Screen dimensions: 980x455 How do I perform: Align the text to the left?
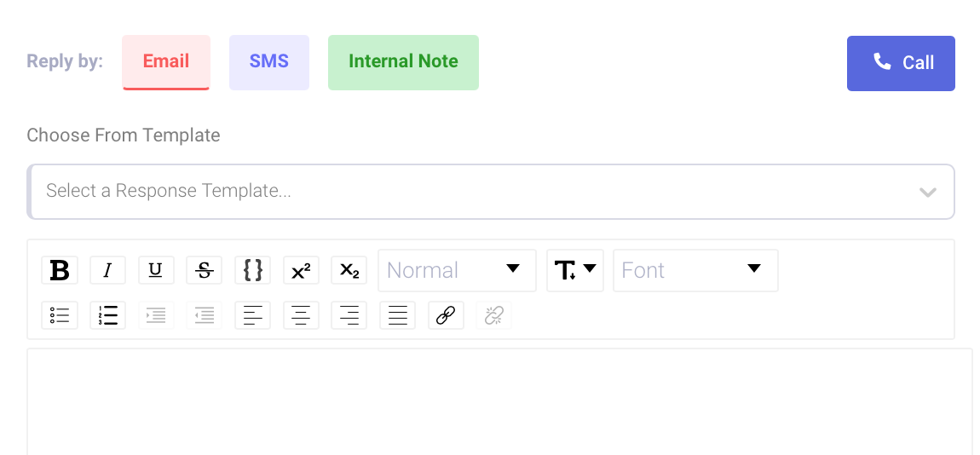coord(252,315)
